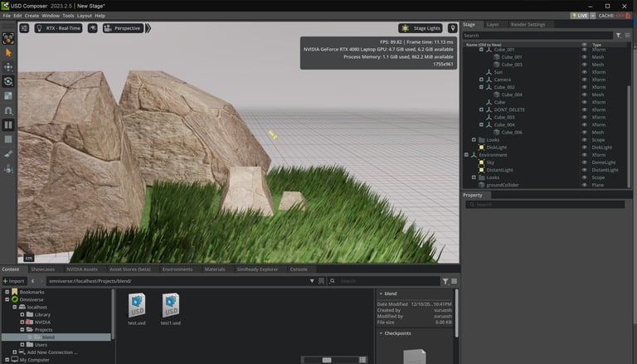Click the Import button in Content browser
The width and height of the screenshot is (637, 364).
point(14,281)
